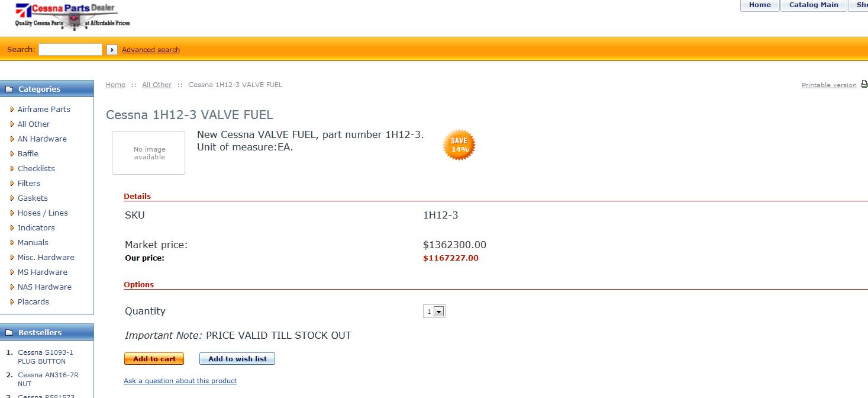The image size is (868, 398).
Task: Open the Home tab
Action: pos(760,5)
